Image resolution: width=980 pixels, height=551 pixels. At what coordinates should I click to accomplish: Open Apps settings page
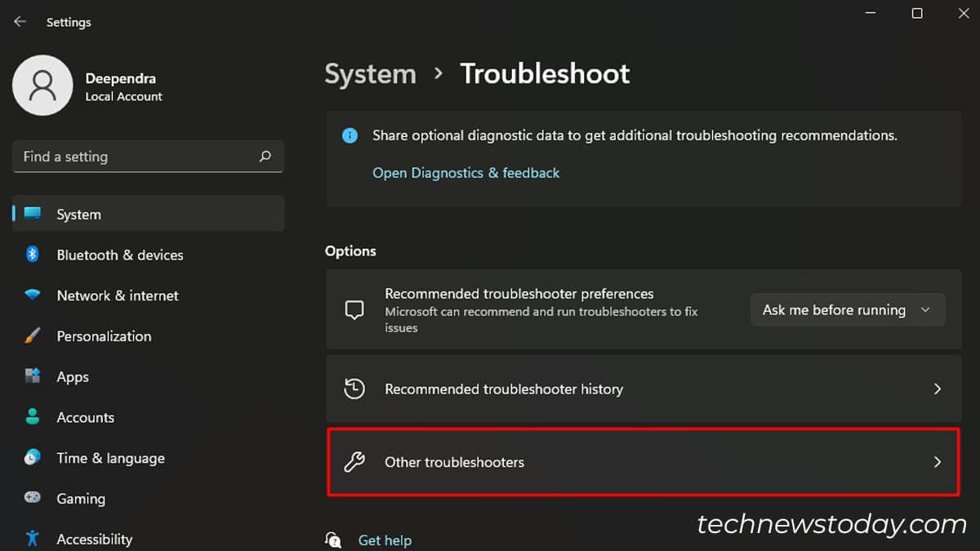click(73, 377)
